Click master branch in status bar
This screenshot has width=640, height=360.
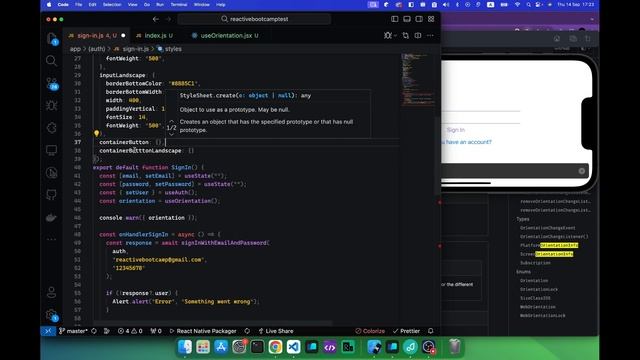tap(73, 331)
